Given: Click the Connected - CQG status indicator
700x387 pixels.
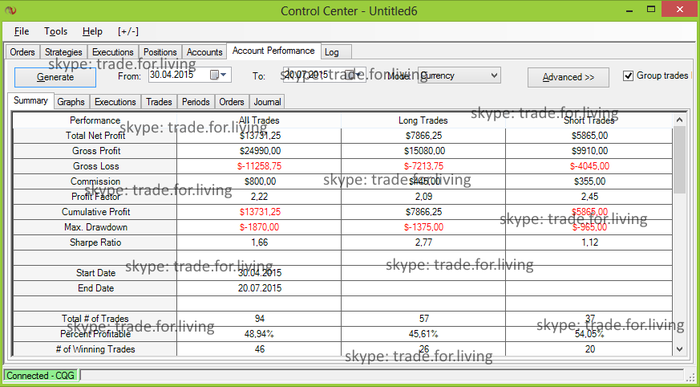Looking at the screenshot, I should coord(41,375).
